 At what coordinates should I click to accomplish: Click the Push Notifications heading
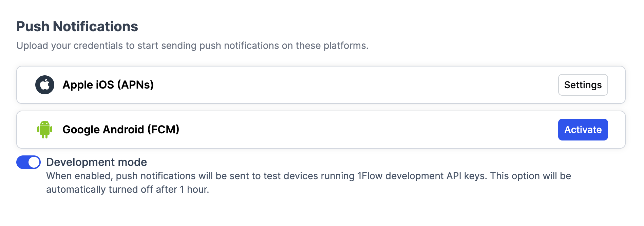pos(77,26)
